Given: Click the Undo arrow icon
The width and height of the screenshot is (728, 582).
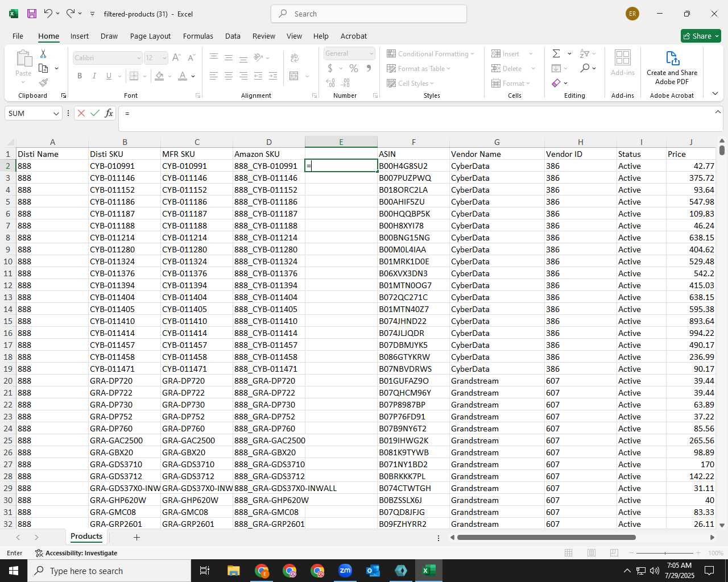Looking at the screenshot, I should (x=48, y=14).
